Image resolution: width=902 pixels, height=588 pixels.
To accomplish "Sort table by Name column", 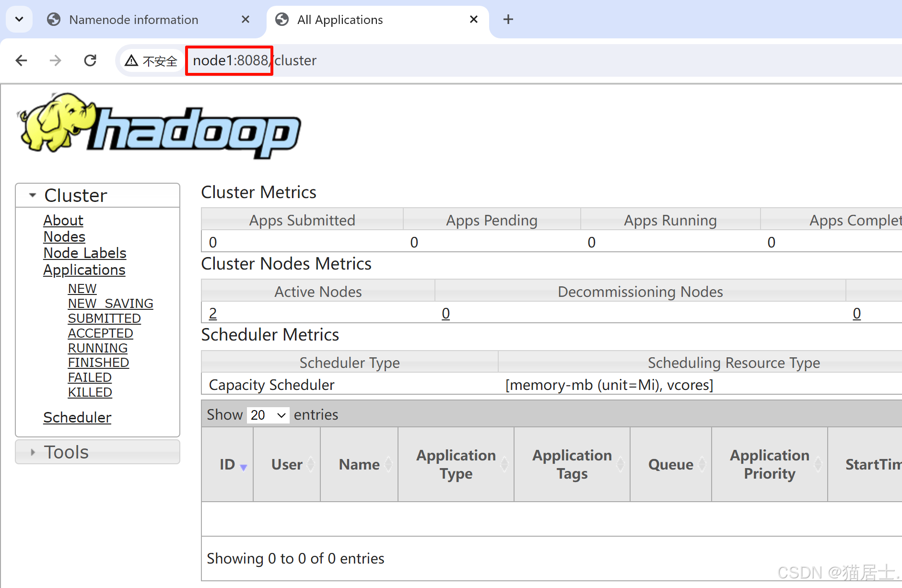I will tap(359, 464).
